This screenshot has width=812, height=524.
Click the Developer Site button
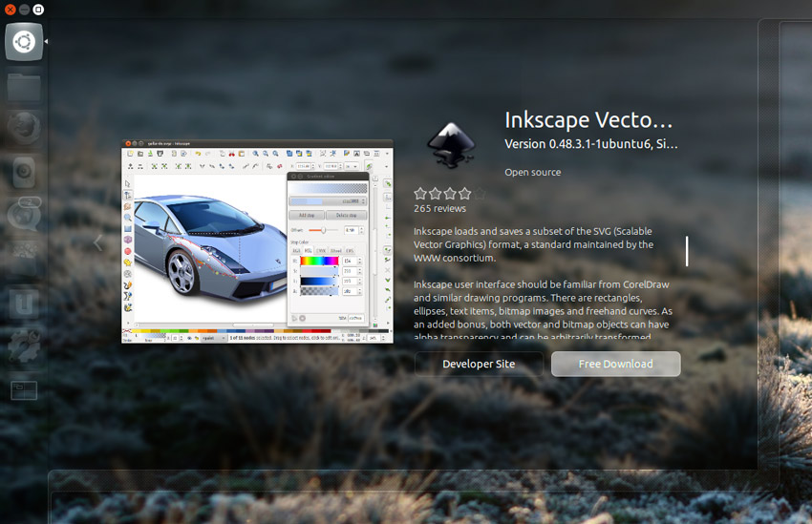pyautogui.click(x=479, y=364)
